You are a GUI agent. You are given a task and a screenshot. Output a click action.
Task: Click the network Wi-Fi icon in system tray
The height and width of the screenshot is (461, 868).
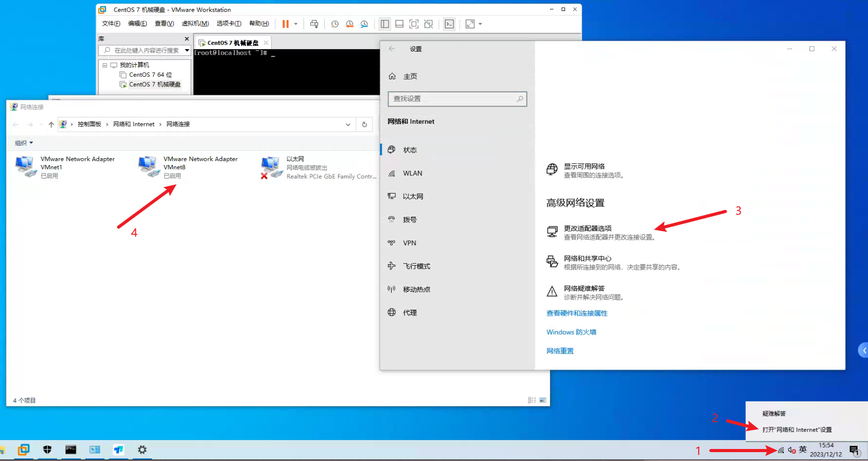tap(781, 450)
